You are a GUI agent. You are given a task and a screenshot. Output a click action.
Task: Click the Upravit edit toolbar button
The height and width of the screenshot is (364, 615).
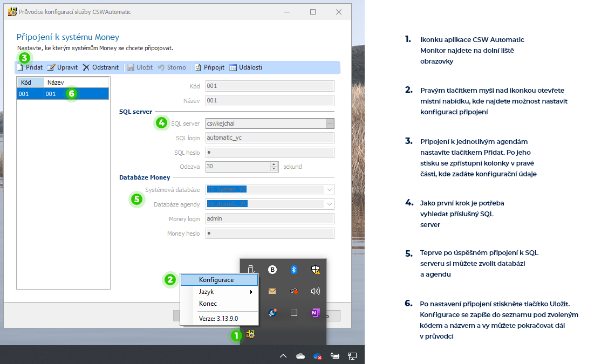point(63,67)
